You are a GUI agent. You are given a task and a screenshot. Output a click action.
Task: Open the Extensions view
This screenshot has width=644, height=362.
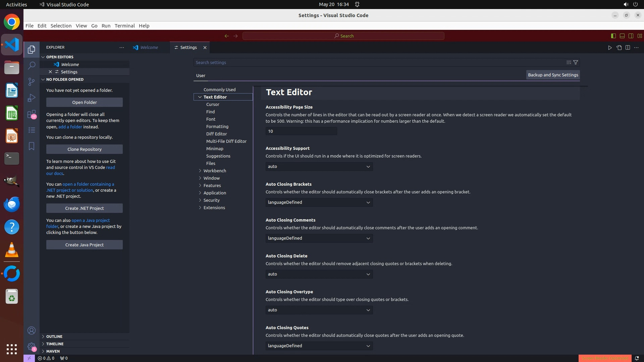click(32, 114)
